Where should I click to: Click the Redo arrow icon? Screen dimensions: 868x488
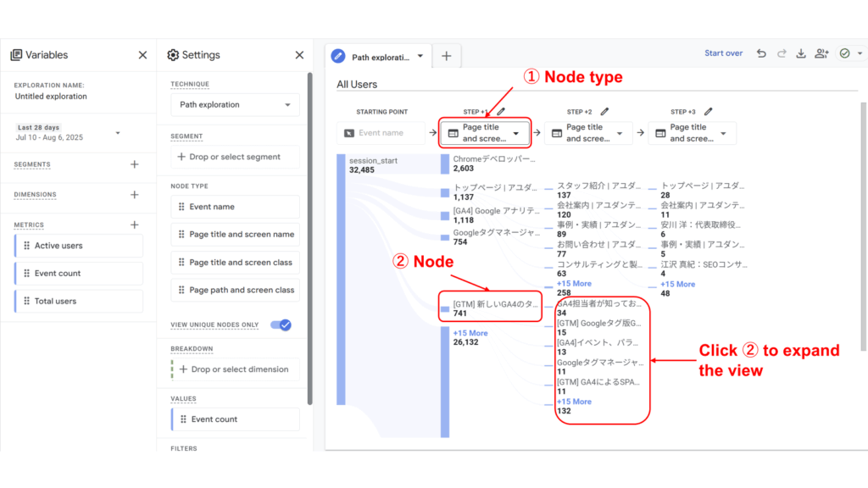pos(782,53)
